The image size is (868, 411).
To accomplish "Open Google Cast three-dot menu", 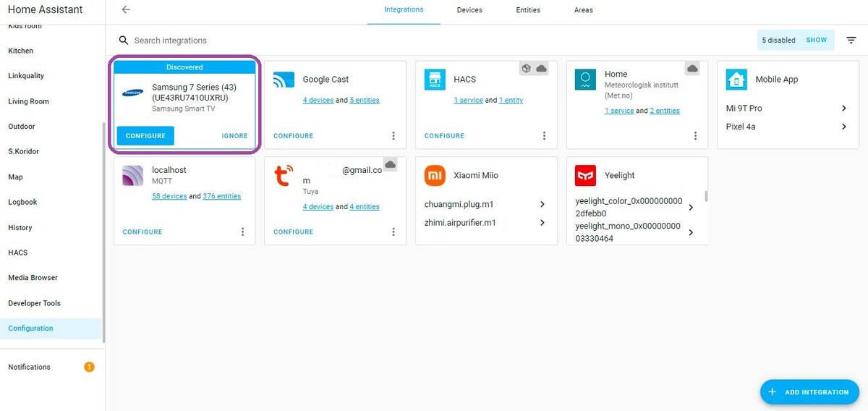I will [393, 136].
